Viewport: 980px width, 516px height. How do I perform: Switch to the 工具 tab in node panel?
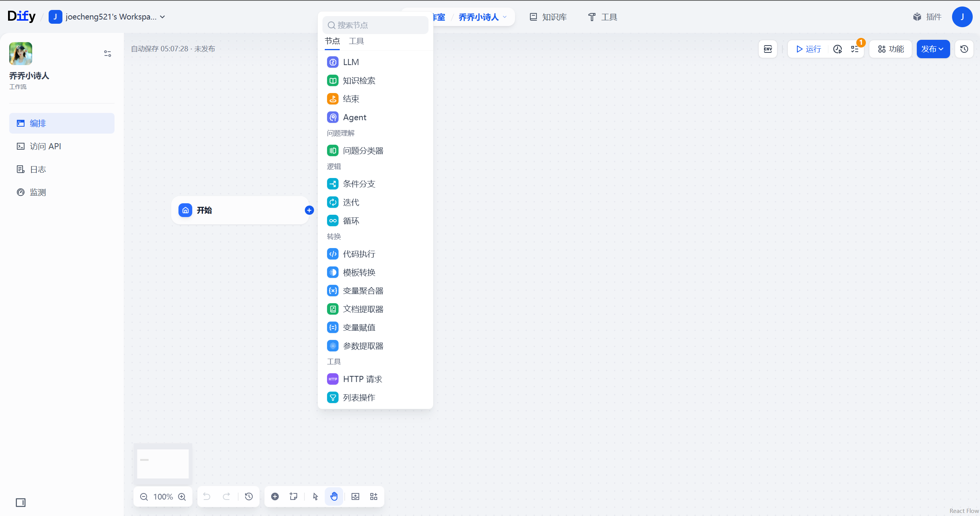point(356,41)
